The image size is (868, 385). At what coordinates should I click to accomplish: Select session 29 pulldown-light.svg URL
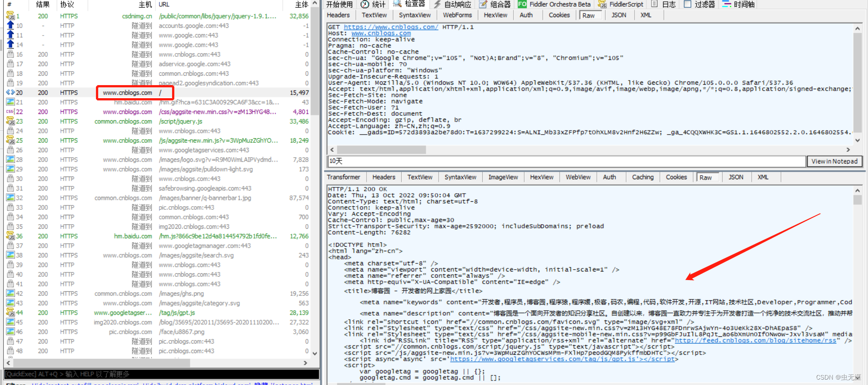pos(205,169)
